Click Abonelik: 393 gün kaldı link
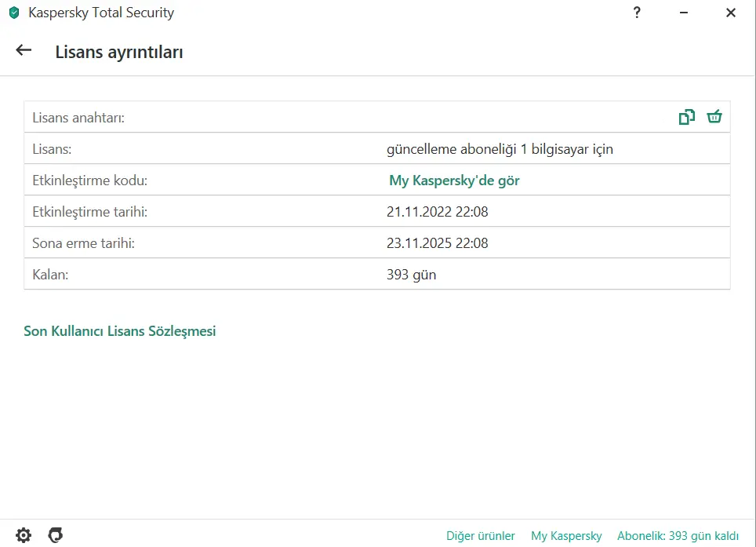This screenshot has width=756, height=547. coord(678,536)
